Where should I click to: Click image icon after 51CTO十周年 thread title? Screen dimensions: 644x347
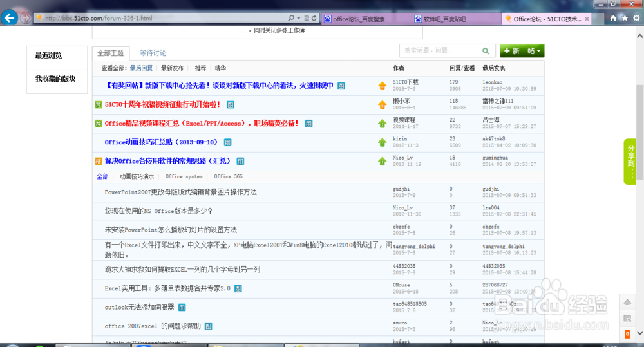231,105
